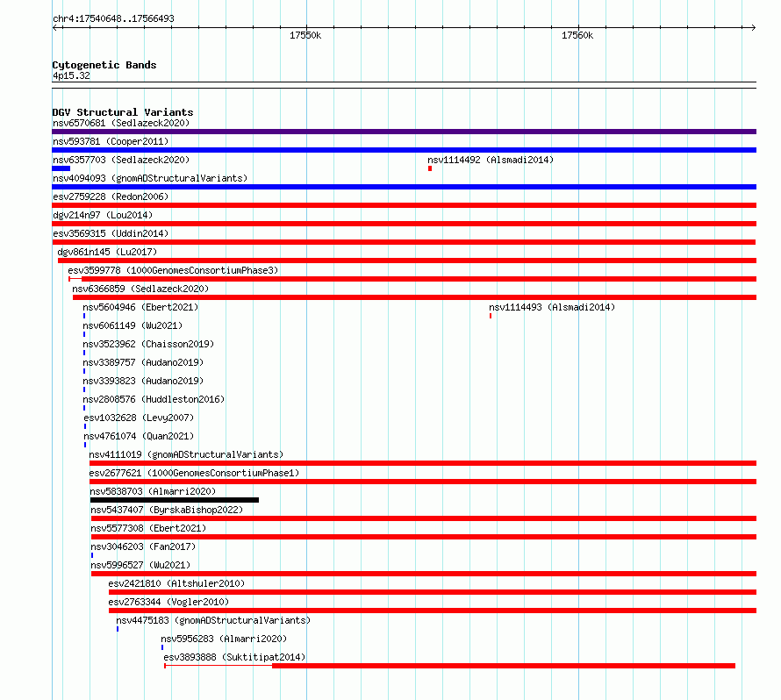
Task: Click nsv2808576 (Huddleston2016) variant label
Action: click(154, 399)
